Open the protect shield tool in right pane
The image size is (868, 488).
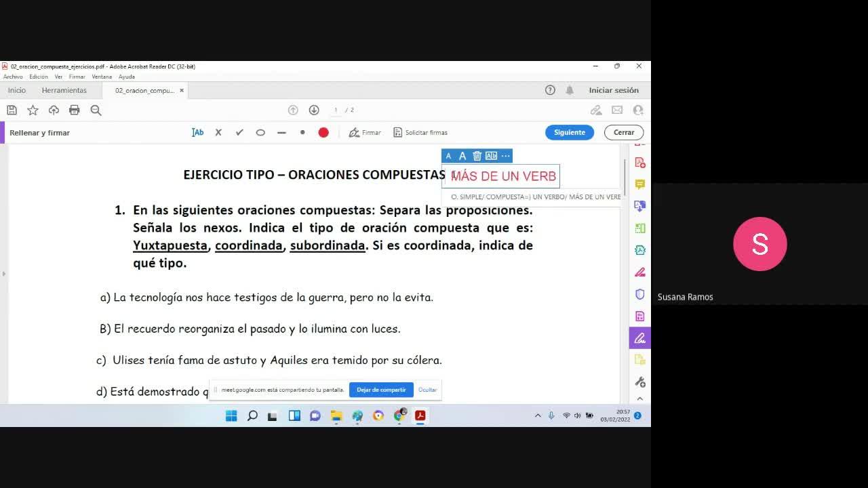pyautogui.click(x=639, y=294)
